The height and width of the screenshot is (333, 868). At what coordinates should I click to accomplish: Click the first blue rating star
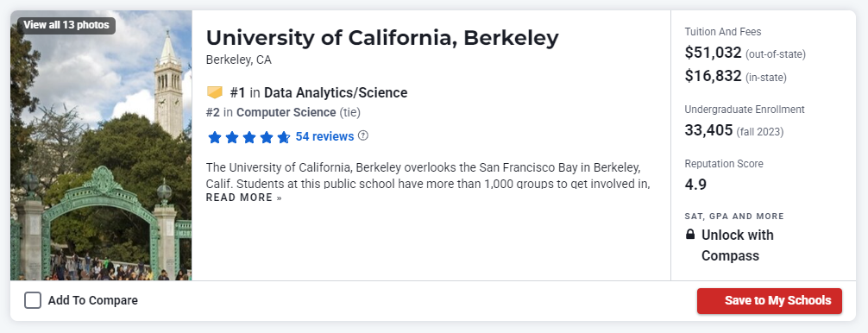pyautogui.click(x=214, y=137)
